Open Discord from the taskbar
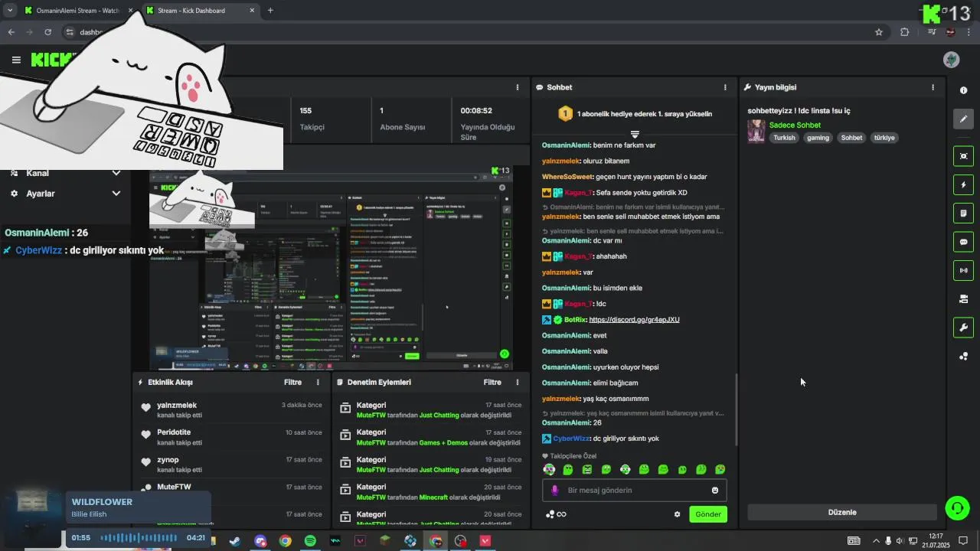Screen dimensions: 980x551 pyautogui.click(x=260, y=541)
